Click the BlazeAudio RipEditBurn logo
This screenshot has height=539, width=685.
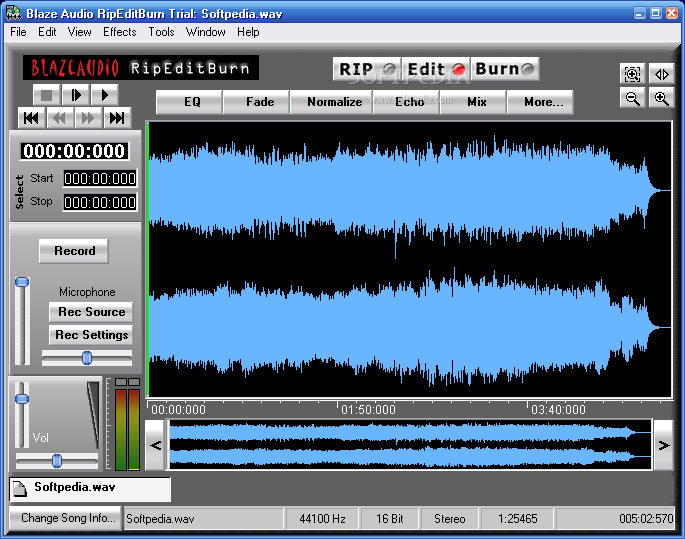click(141, 68)
